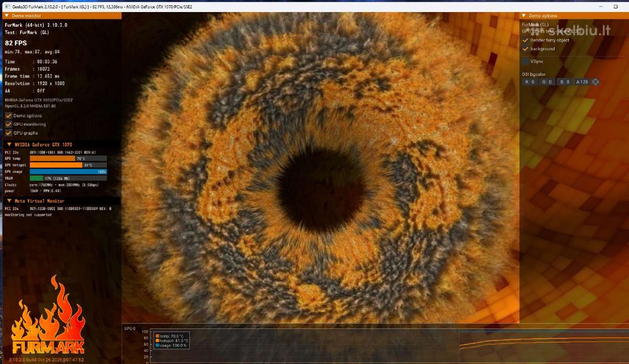Collapse the Demo monitor panel
Image resolution: width=629 pixels, height=364 pixels.
(7, 16)
